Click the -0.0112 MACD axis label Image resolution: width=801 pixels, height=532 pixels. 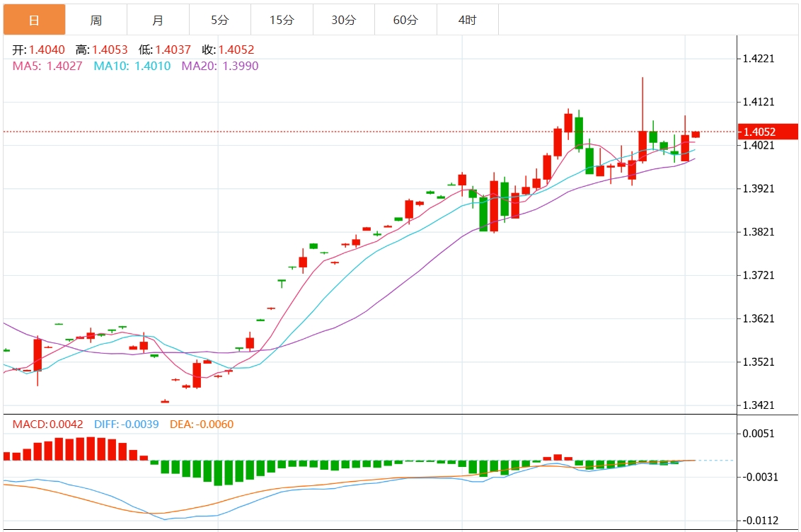[x=760, y=520]
